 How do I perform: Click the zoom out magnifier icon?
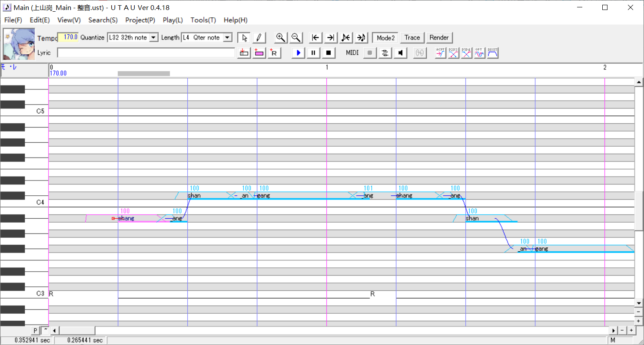[x=296, y=38]
